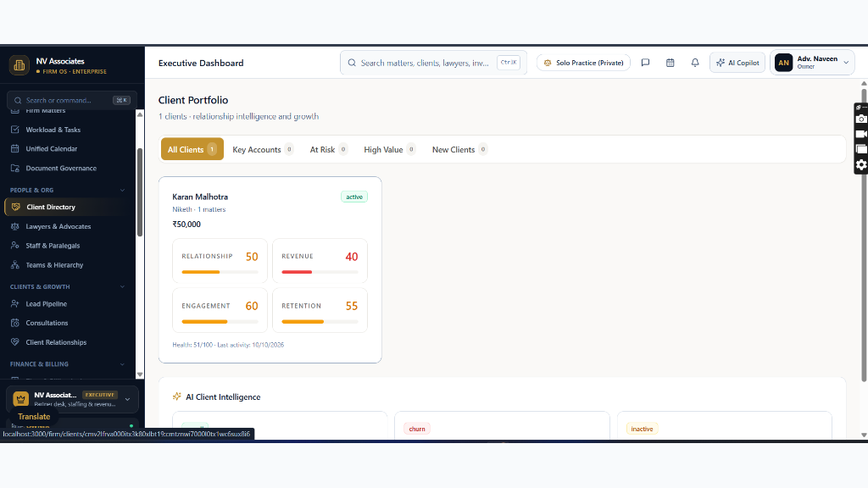Select the New Clients tab
Viewport: 868px width, 488px height.
(459, 149)
